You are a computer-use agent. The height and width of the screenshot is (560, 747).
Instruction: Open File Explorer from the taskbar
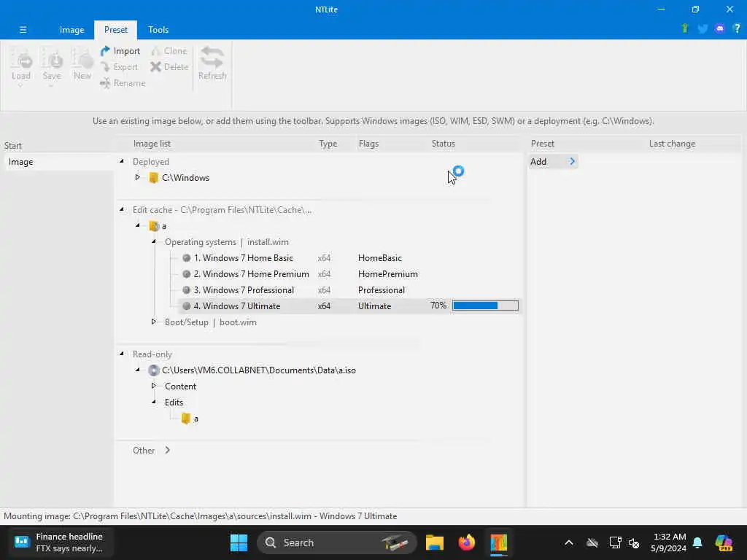[x=435, y=542]
